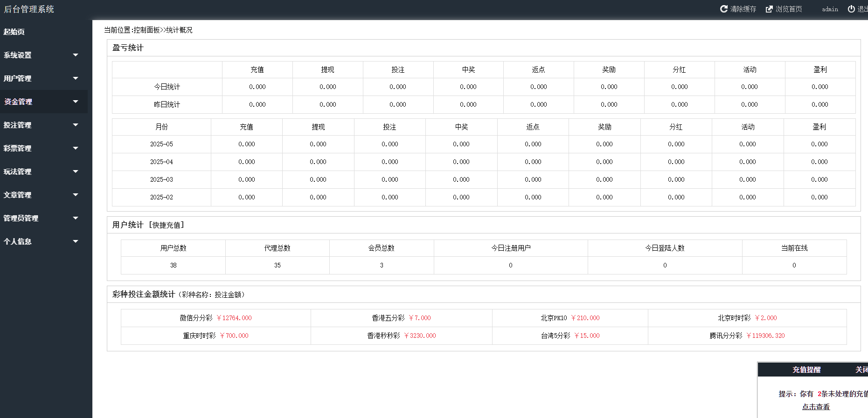Click the logout power icon
Screen dimensions: 868x418
tap(851, 9)
